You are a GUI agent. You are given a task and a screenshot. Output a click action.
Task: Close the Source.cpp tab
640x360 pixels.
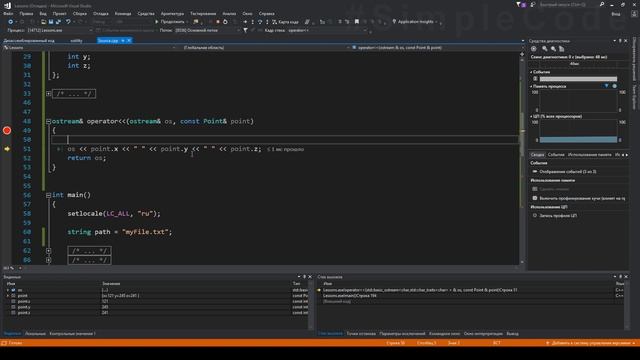click(129, 40)
